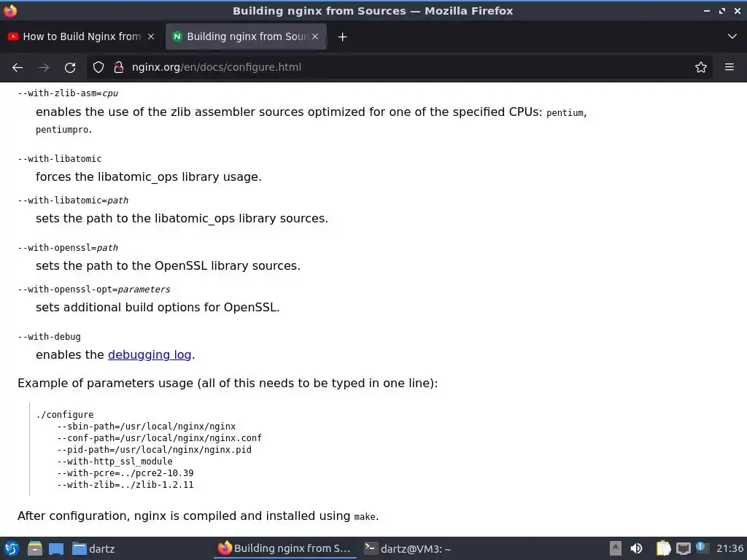Click the --with-zlib-asm=cpu option text
747x560 pixels.
68,93
